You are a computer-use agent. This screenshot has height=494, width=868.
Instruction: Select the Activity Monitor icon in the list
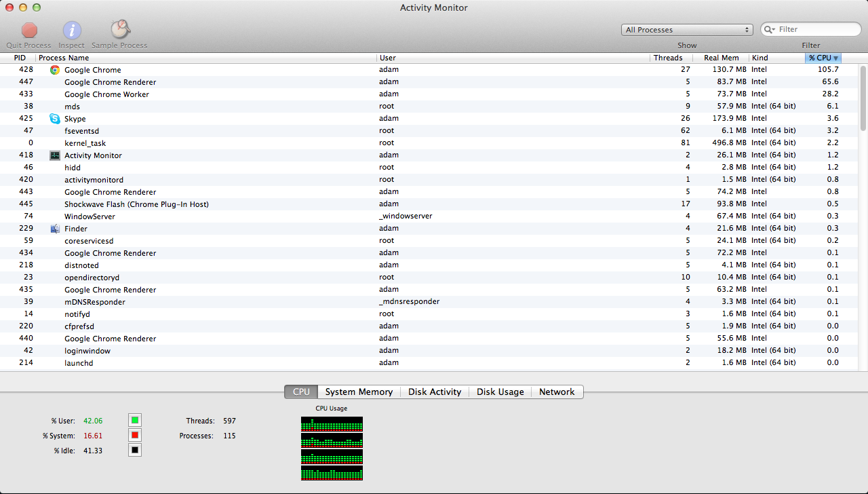pyautogui.click(x=55, y=155)
